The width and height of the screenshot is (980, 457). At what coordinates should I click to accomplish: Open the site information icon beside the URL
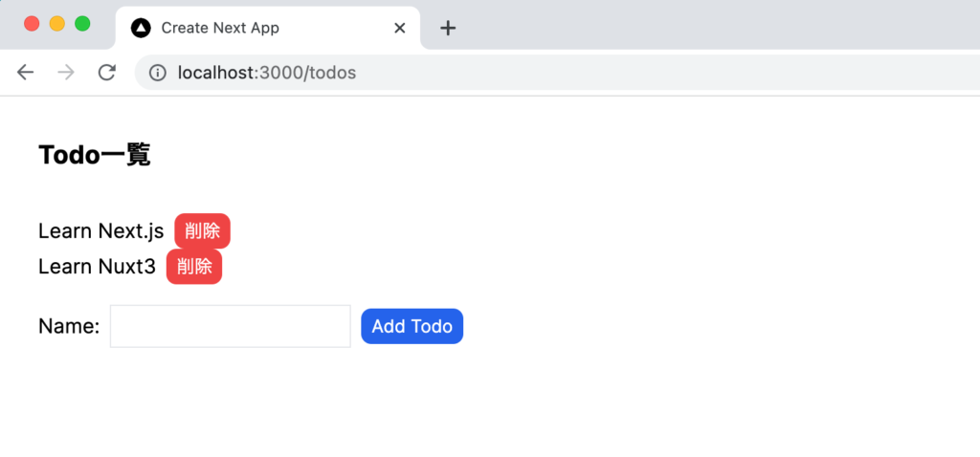point(158,73)
